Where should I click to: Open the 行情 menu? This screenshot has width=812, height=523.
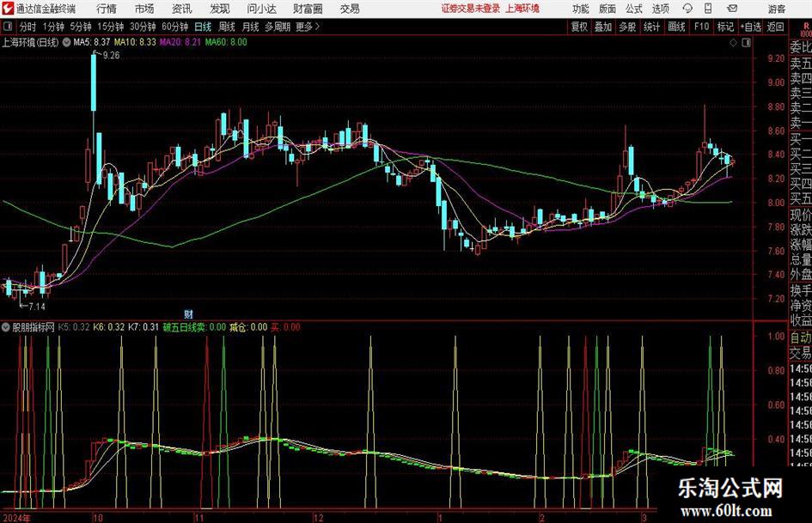click(107, 9)
